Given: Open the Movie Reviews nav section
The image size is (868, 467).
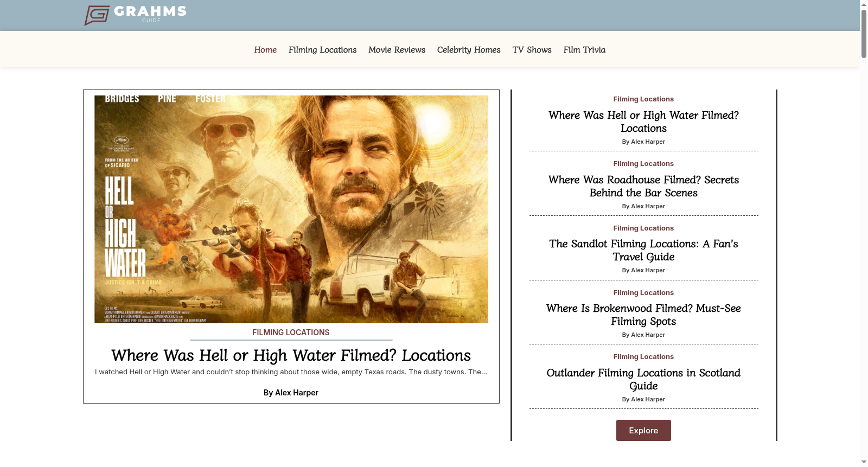Looking at the screenshot, I should click(397, 50).
